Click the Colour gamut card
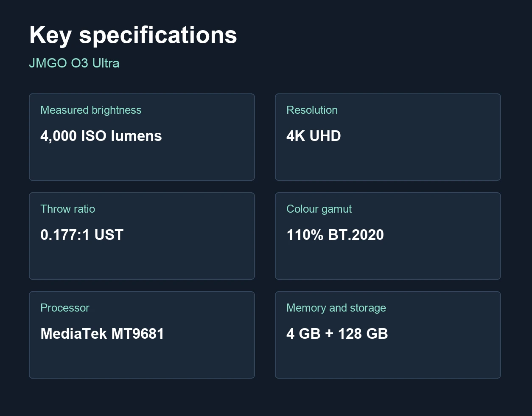The image size is (532, 416). (x=388, y=236)
